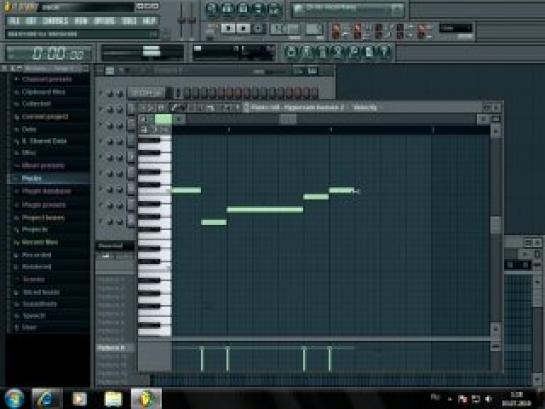Toggle the last step button of top channel

click(315, 93)
